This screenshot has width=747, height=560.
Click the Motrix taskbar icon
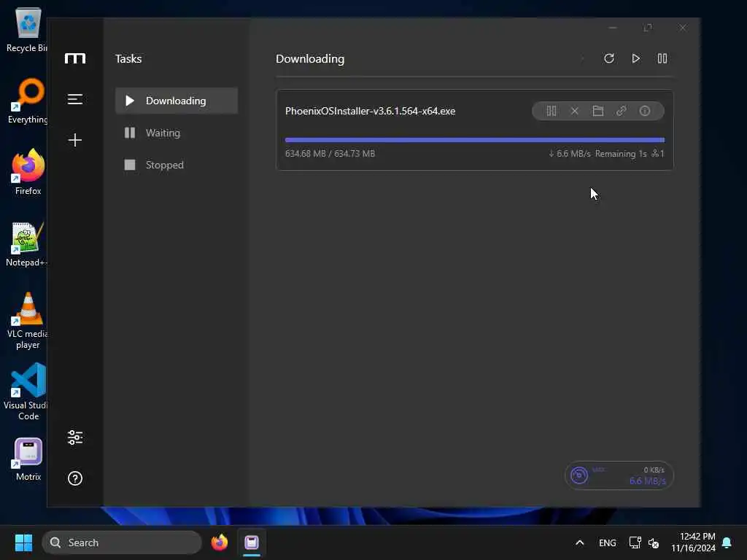(252, 542)
